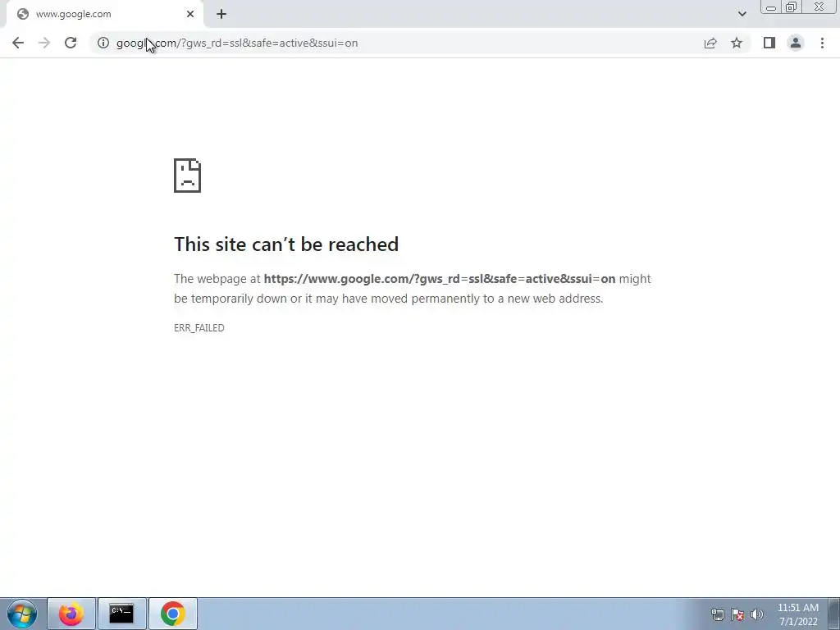Click the Show desktop strip on taskbar

pos(834,614)
